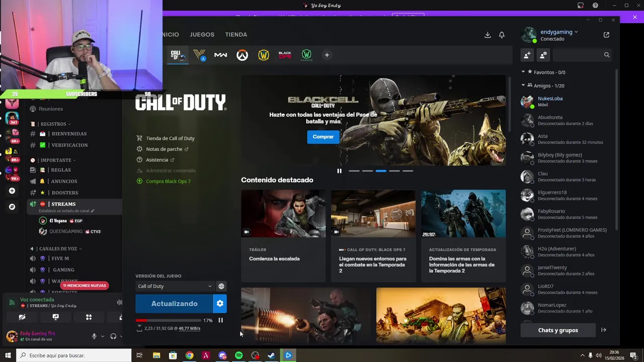Select the WoW Classic game icon
This screenshot has width=644, height=362.
306,55
